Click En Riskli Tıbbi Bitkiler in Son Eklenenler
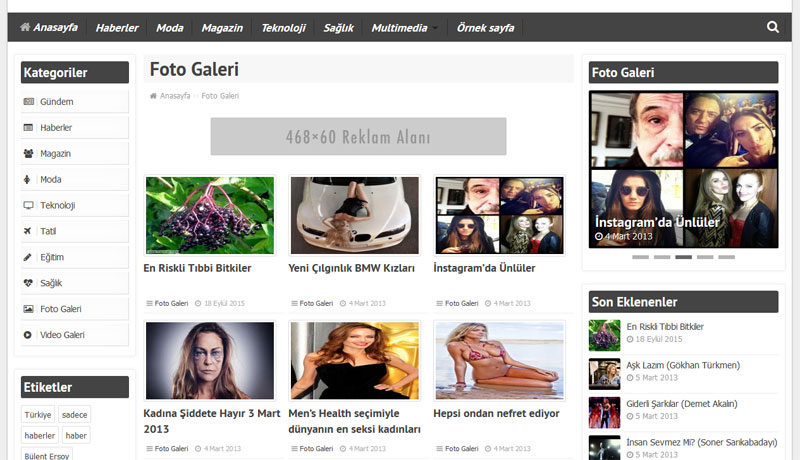The width and height of the screenshot is (800, 460). click(665, 326)
